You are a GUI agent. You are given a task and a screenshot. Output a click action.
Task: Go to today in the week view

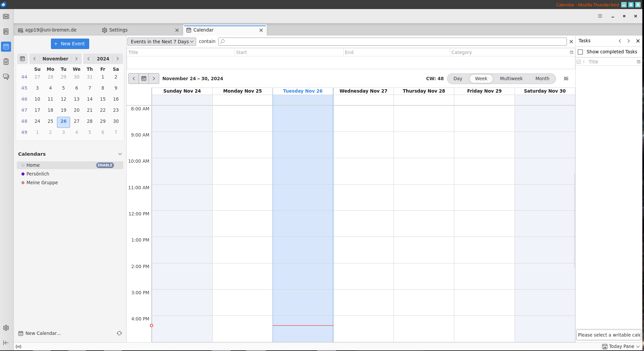[x=144, y=79]
